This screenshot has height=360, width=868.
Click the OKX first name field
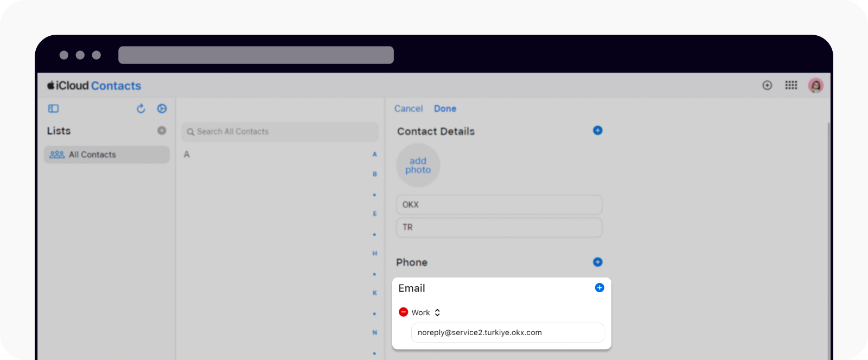499,204
